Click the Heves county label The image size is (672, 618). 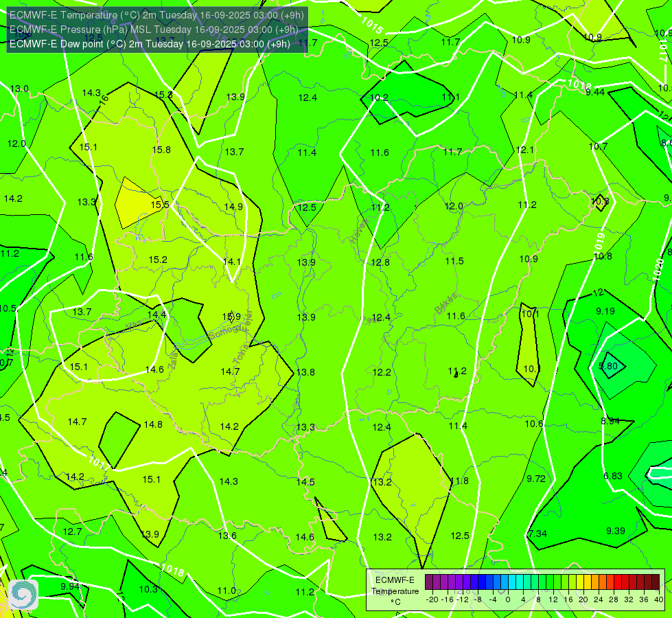[358, 231]
